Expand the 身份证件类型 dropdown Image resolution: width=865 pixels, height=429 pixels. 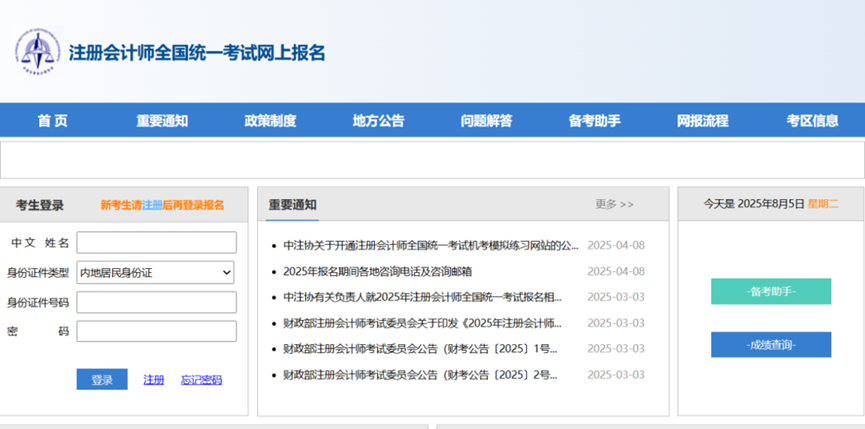156,272
